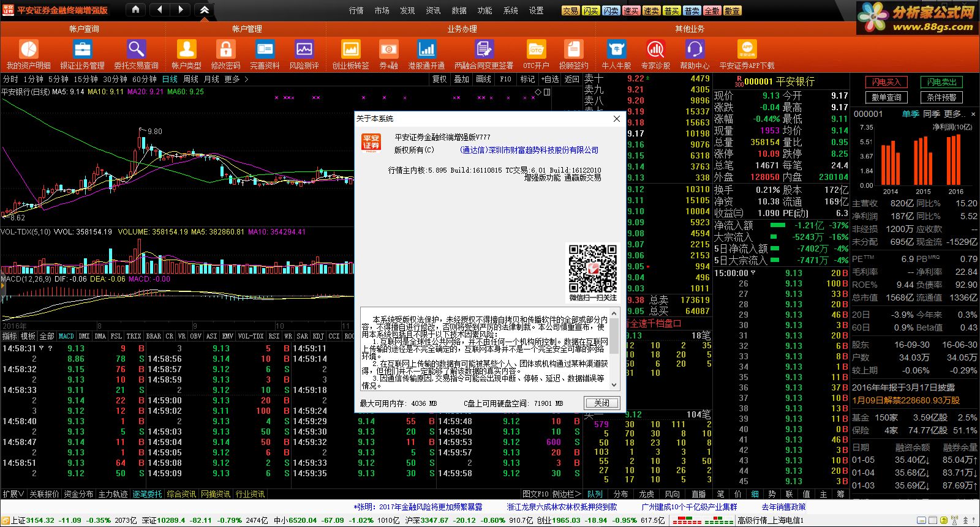Expand 更多 period options
Image resolution: width=980 pixels, height=527 pixels.
click(236, 80)
